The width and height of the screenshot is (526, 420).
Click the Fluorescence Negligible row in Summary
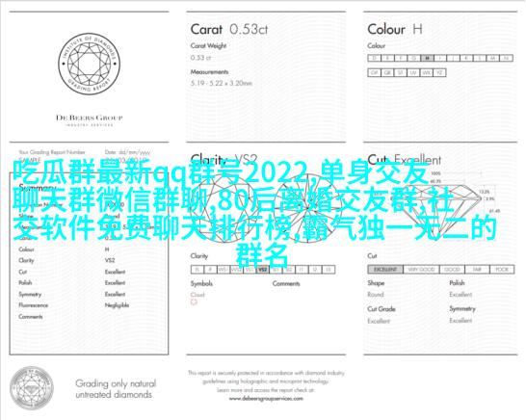(x=74, y=305)
